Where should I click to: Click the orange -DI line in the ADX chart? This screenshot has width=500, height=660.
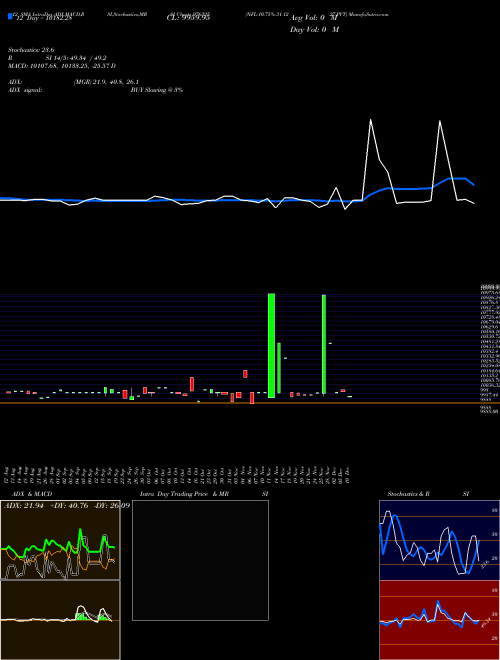pyautogui.click(x=57, y=552)
